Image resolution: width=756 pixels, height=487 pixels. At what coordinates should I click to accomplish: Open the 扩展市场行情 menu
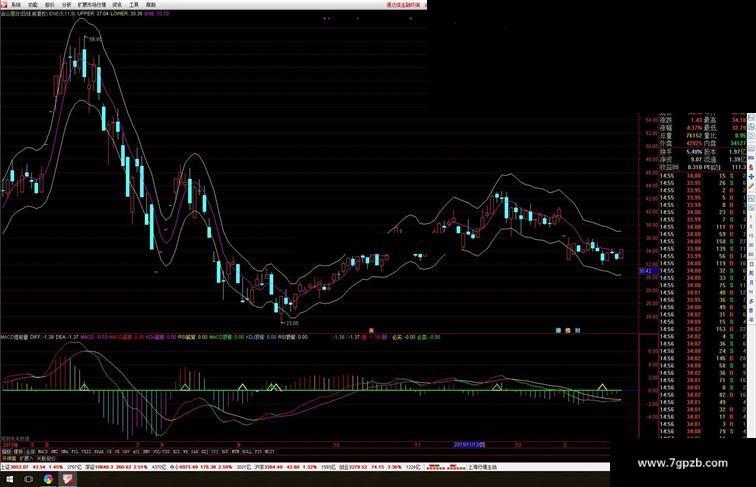click(92, 4)
